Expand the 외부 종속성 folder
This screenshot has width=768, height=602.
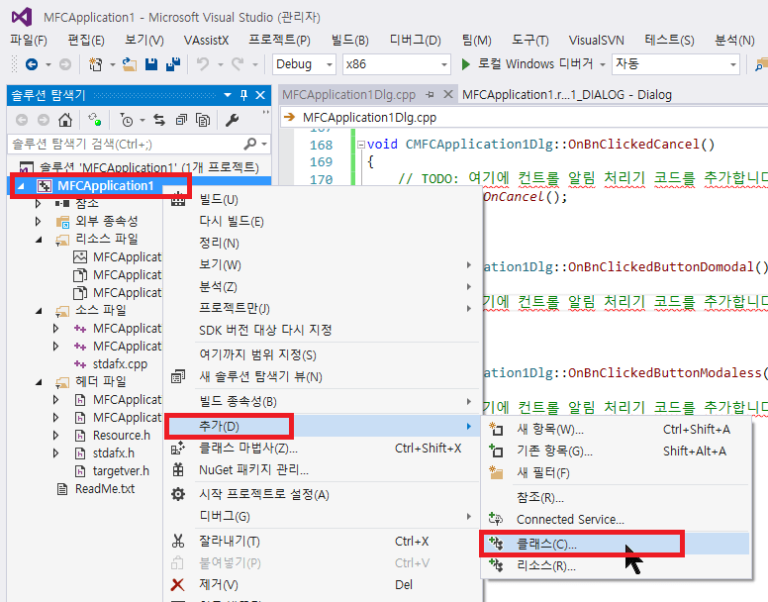[38, 221]
